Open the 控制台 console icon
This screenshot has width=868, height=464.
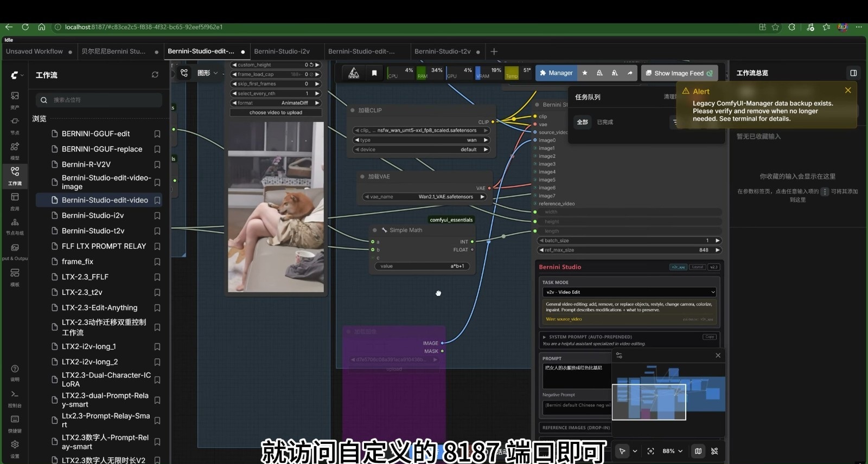(x=15, y=398)
